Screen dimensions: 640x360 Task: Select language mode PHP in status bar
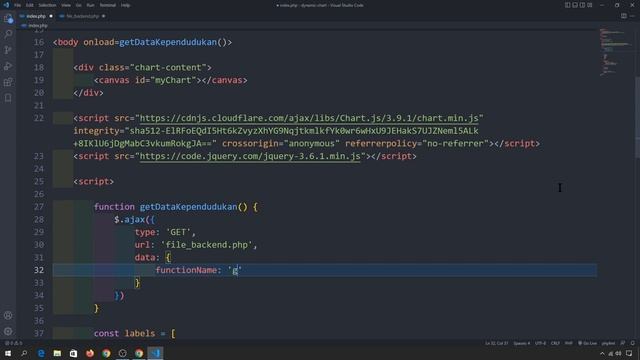(569, 343)
